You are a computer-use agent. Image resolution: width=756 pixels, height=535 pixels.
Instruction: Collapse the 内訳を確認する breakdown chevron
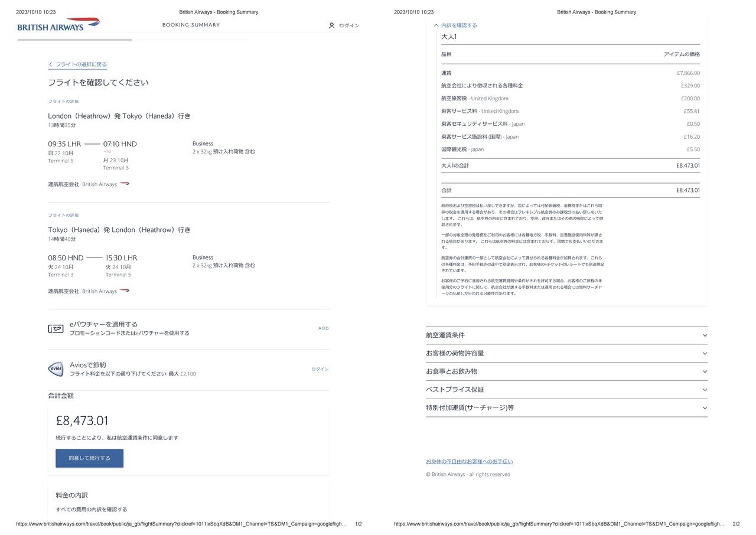(x=436, y=25)
